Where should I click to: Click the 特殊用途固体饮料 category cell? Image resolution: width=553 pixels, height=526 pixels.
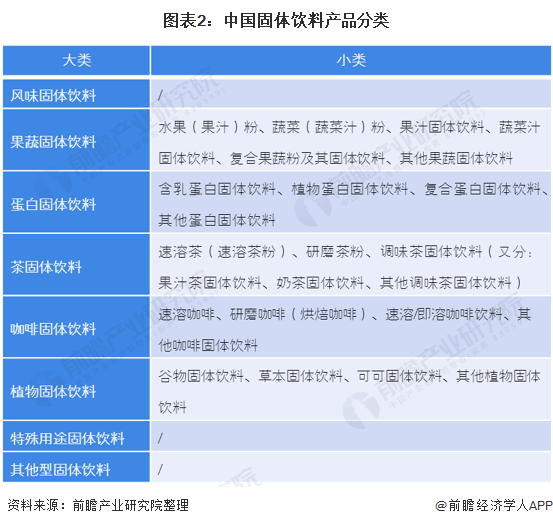point(77,436)
